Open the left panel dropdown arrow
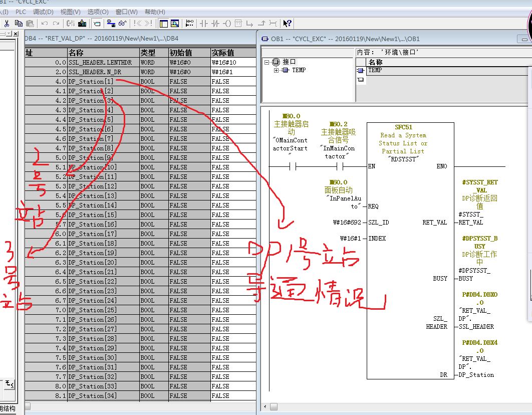Viewport: 532px width, 415px height. [x=9, y=33]
